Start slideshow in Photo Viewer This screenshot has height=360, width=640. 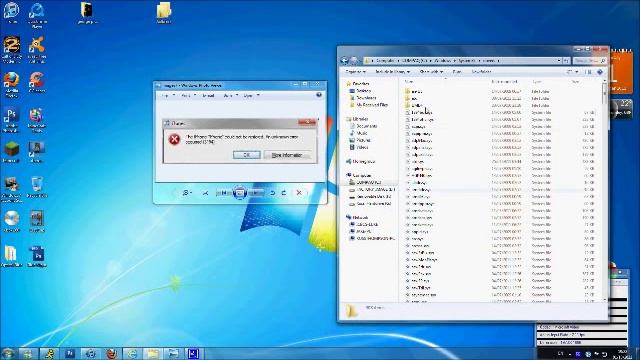point(240,193)
